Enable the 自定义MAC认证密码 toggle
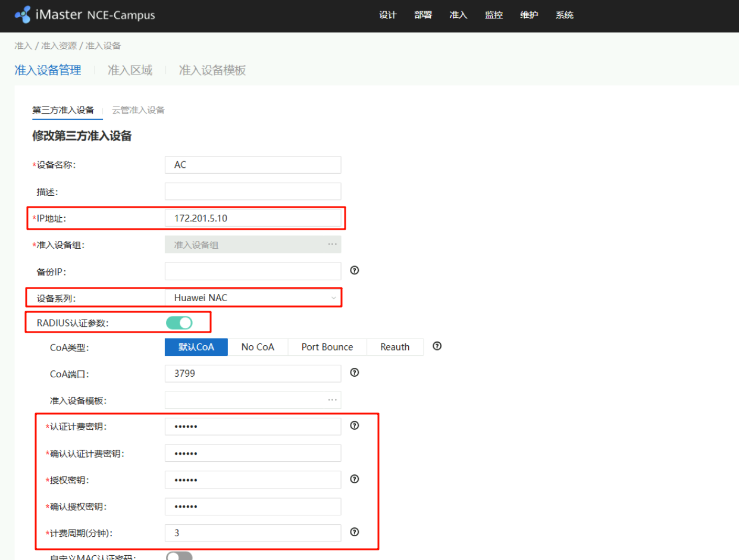This screenshot has width=739, height=560. coord(179,556)
